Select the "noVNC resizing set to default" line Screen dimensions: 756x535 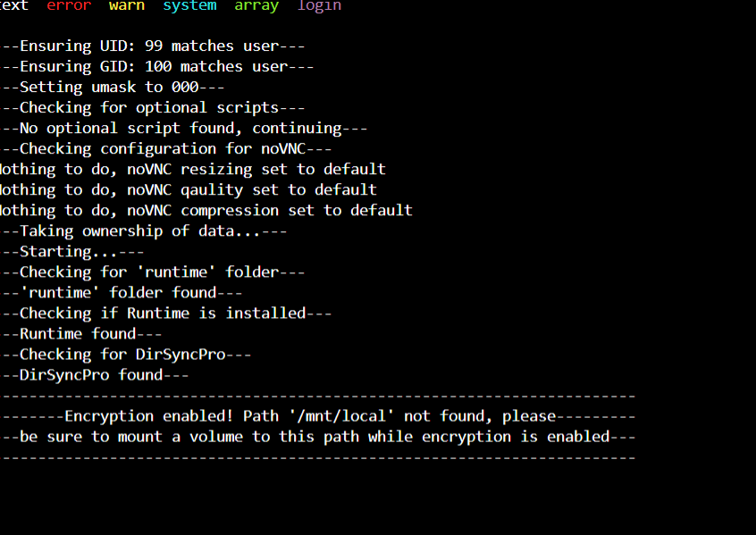[193, 170]
